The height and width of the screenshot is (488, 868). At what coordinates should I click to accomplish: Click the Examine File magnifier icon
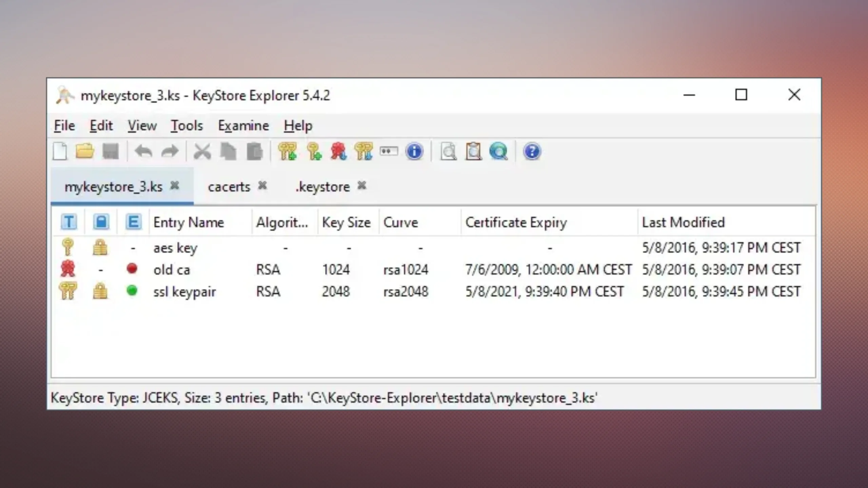448,151
